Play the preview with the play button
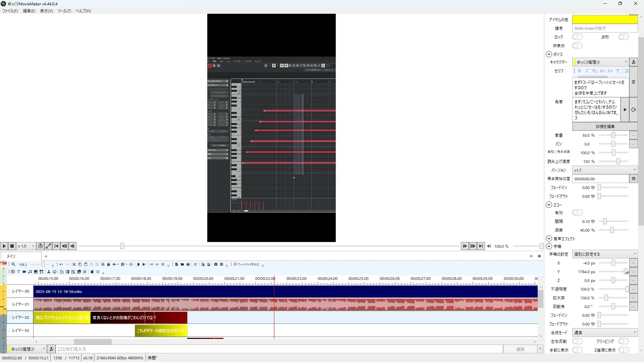This screenshot has height=362, width=644. [x=4, y=246]
